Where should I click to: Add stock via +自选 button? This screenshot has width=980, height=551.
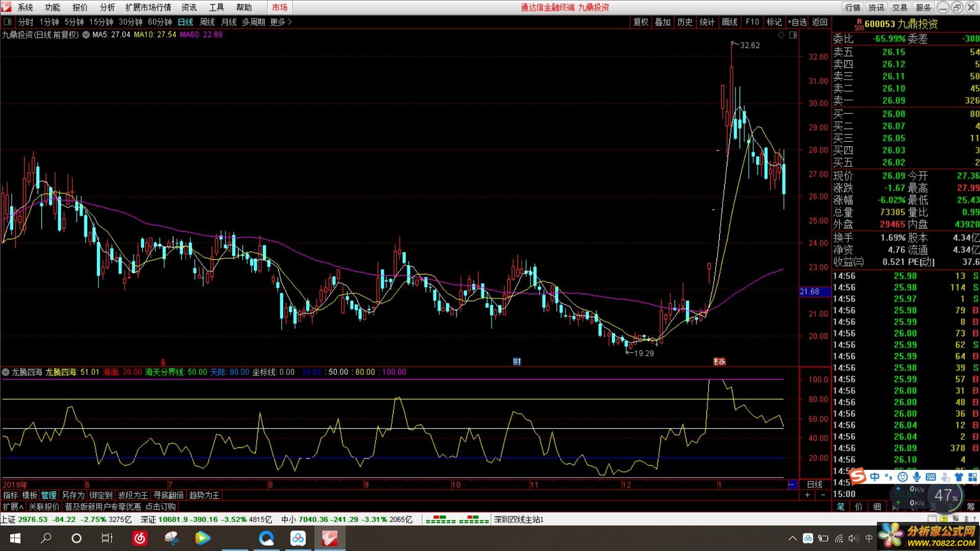click(797, 22)
